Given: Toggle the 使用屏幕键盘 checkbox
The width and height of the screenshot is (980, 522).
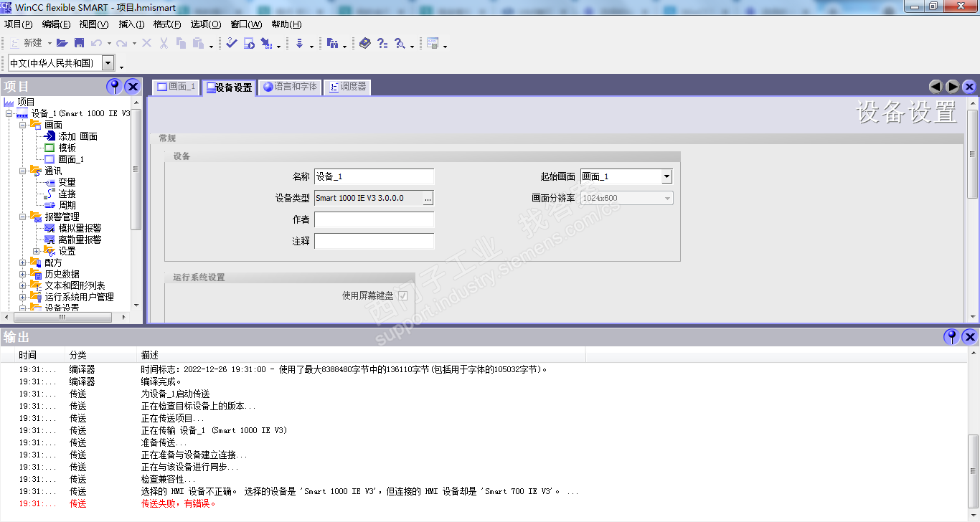Looking at the screenshot, I should [x=403, y=295].
